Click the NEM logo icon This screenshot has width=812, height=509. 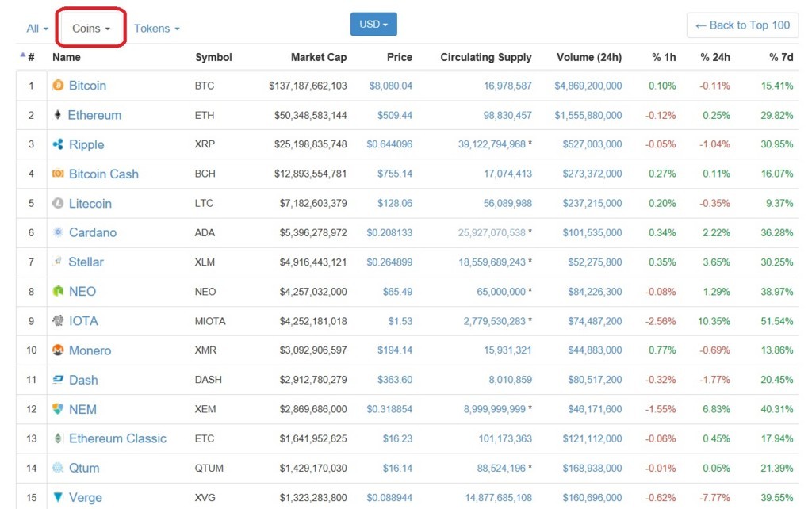58,409
